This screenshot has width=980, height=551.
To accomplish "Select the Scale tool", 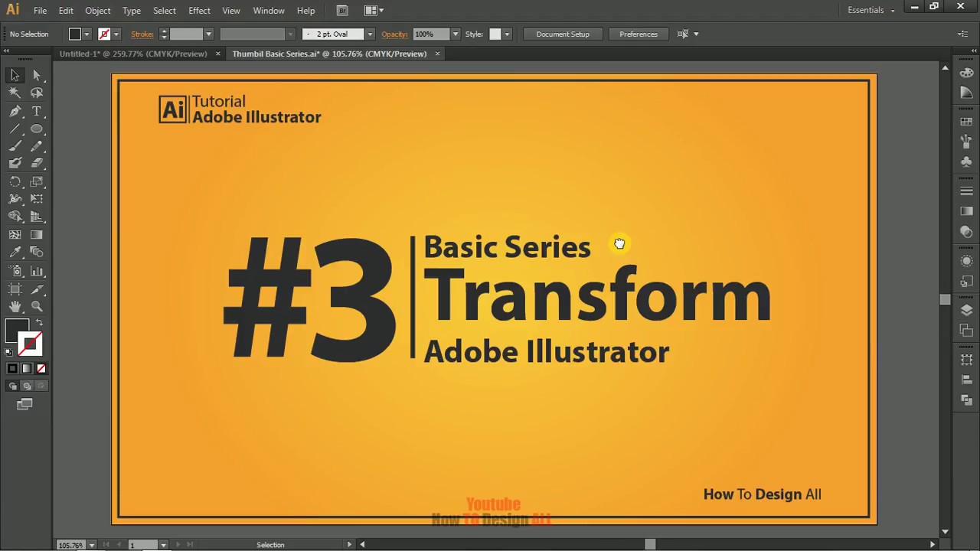I will (37, 181).
